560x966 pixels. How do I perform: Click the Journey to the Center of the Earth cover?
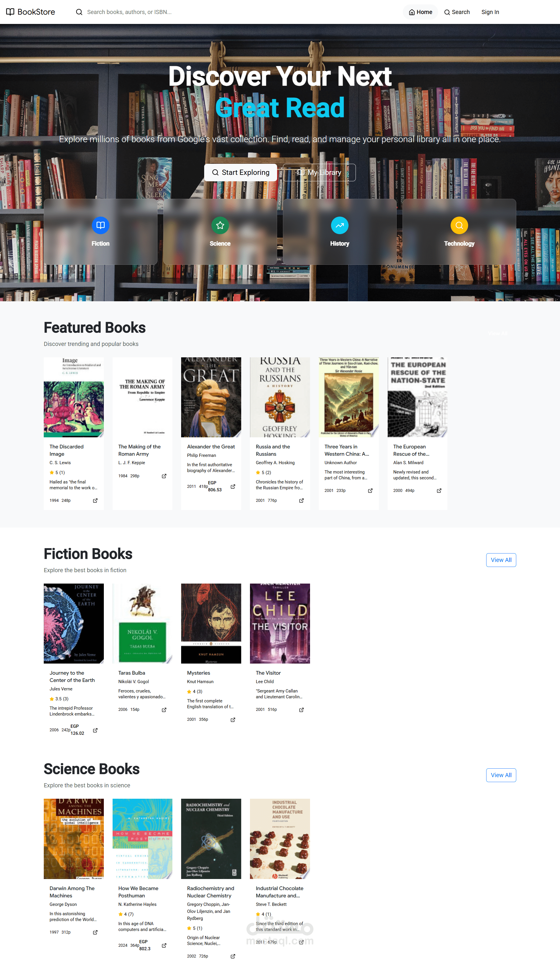coord(73,623)
